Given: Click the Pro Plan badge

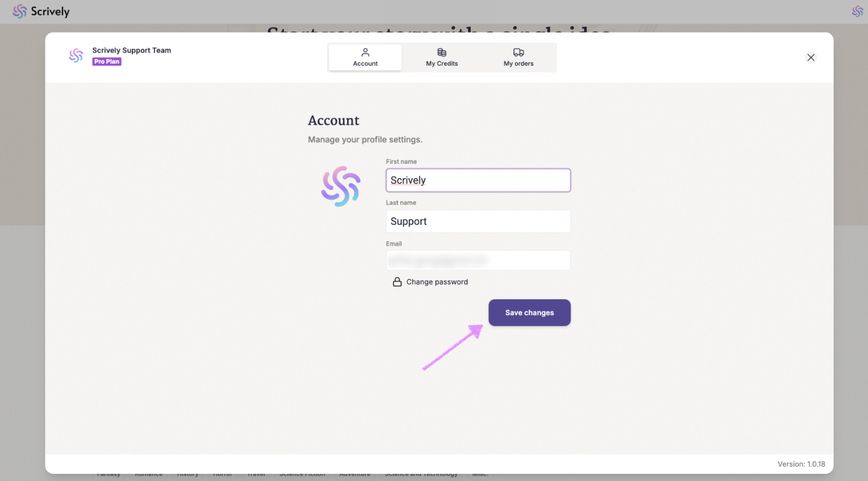Looking at the screenshot, I should [x=107, y=62].
